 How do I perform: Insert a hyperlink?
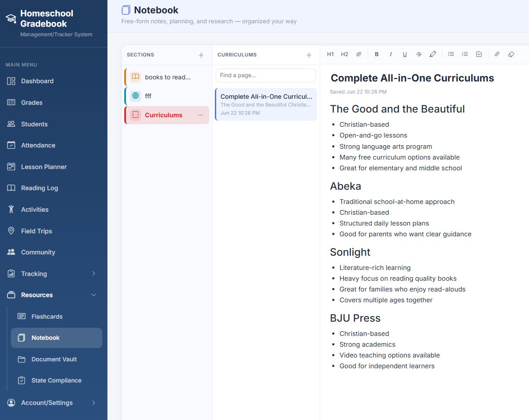(x=497, y=54)
